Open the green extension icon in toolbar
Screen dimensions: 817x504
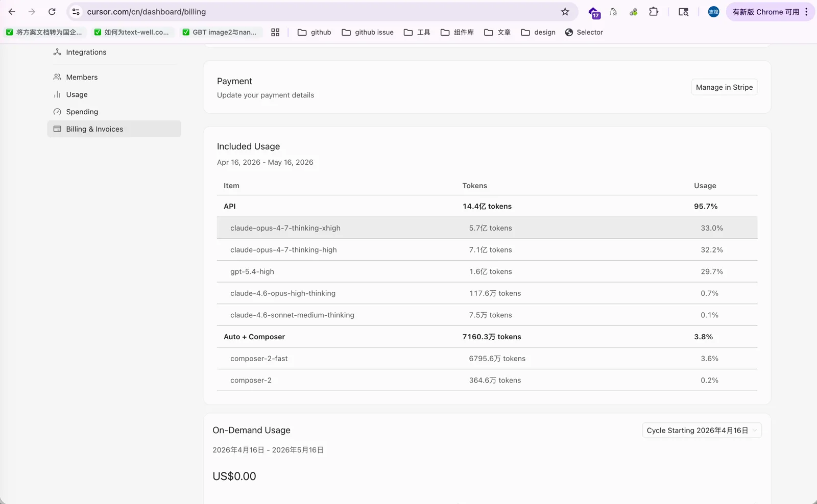633,12
